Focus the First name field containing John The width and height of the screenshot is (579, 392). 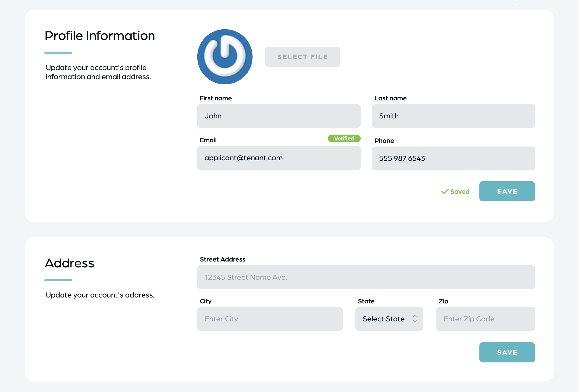pyautogui.click(x=279, y=116)
